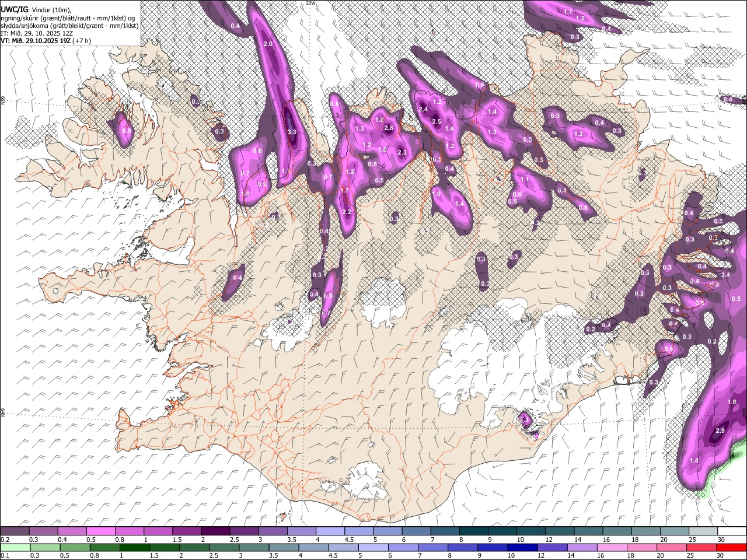Screen dimensions: 747x560
Task: Click the 2.4 precipitation value on the map
Action: tap(423, 109)
